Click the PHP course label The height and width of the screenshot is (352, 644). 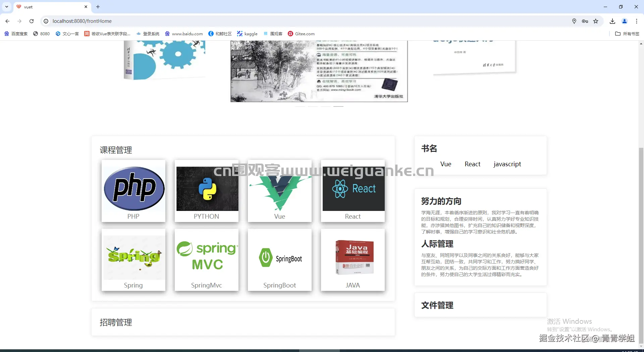[x=133, y=216]
